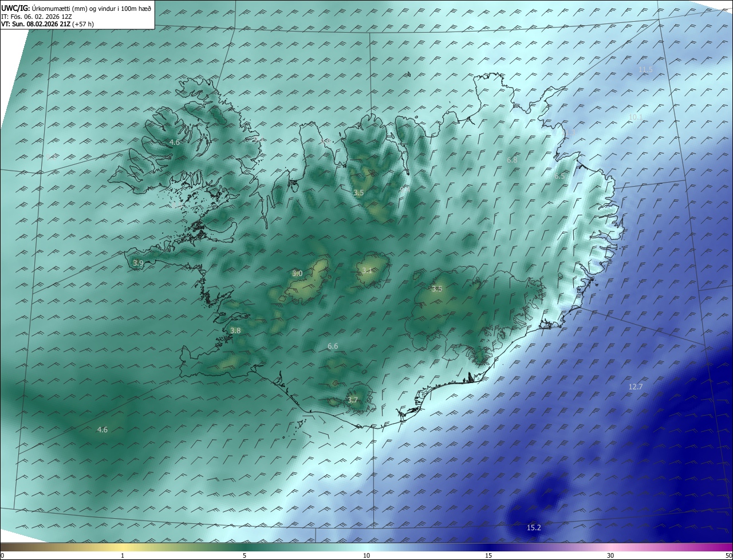Click the 10.1 value label
The width and height of the screenshot is (733, 560).
click(636, 117)
